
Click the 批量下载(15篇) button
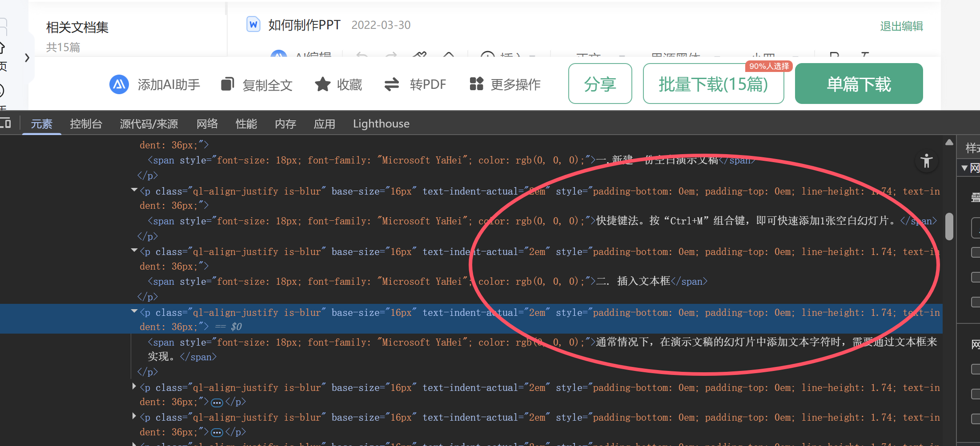click(713, 84)
